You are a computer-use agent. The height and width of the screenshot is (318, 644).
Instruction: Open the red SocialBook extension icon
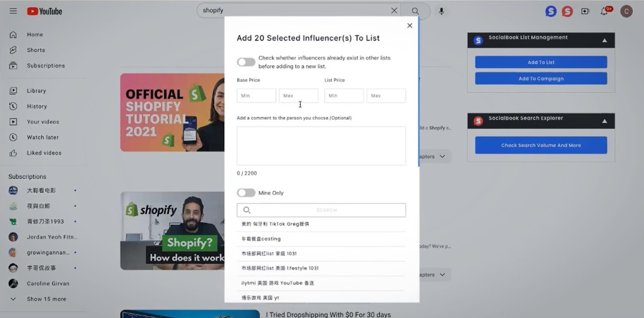click(x=567, y=11)
